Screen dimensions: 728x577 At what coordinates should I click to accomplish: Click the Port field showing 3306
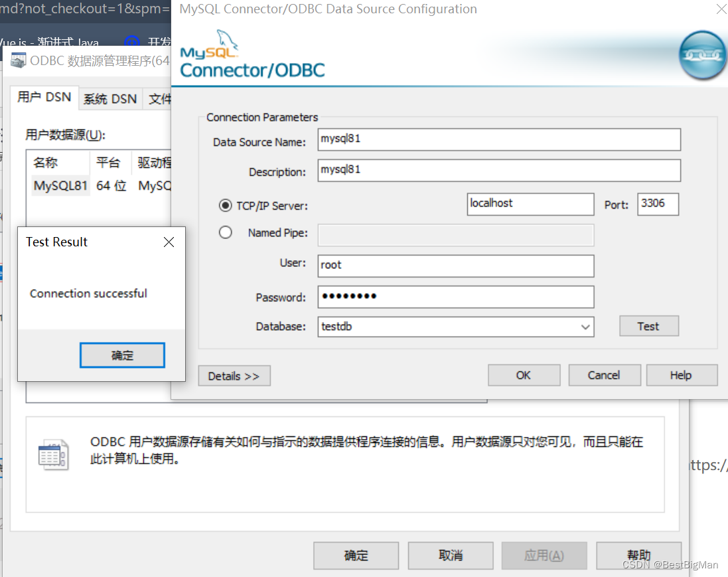pos(658,205)
